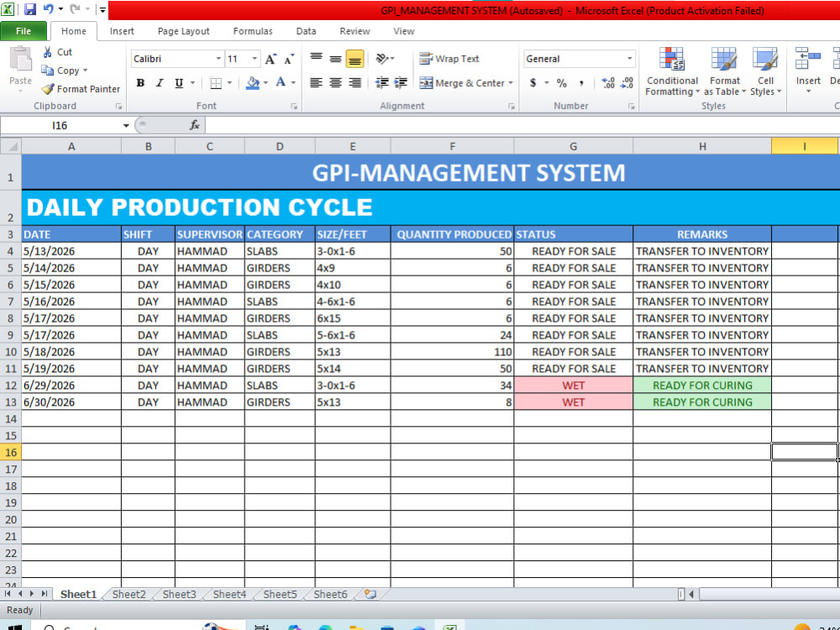
Task: Click the Insert cells icon
Action: [x=808, y=59]
